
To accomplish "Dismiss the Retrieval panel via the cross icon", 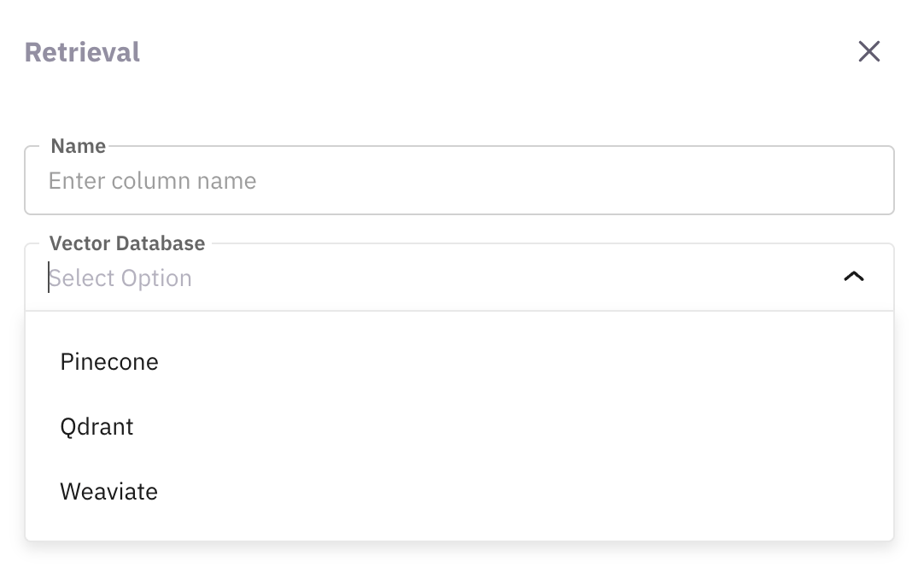I will point(868,52).
